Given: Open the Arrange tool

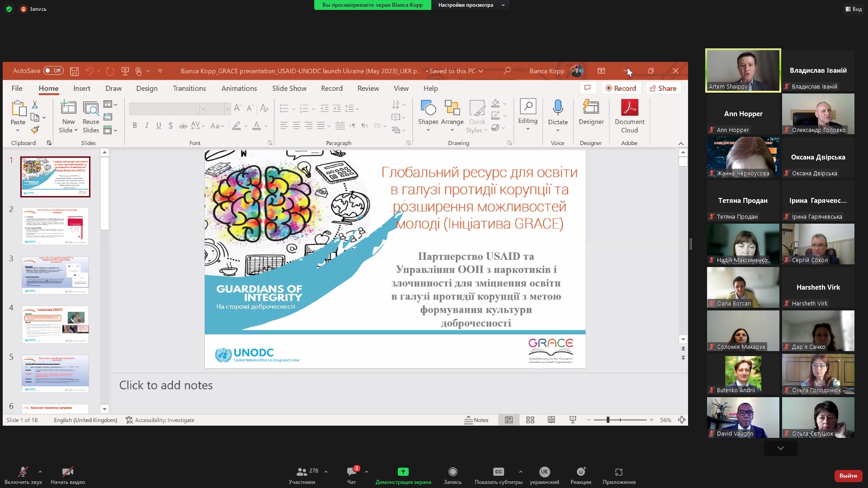Looking at the screenshot, I should pyautogui.click(x=452, y=117).
